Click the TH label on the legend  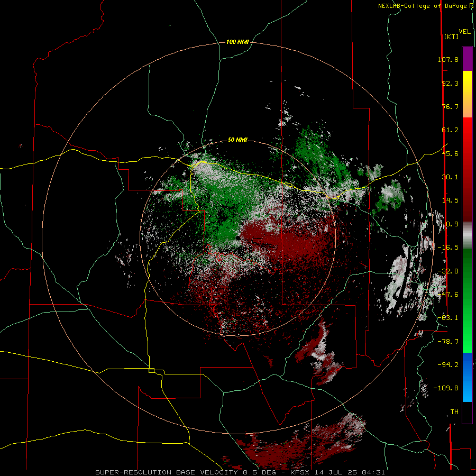(454, 412)
